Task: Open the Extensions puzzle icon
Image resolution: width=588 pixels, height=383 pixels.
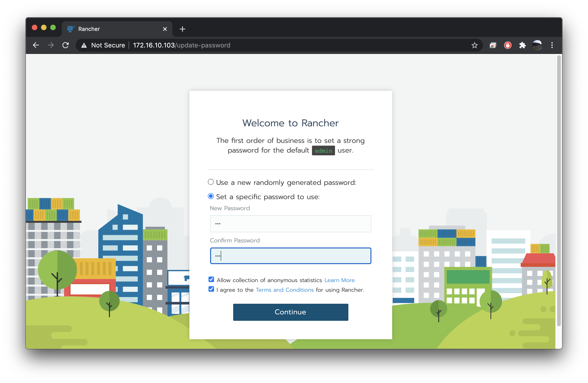Action: [522, 45]
